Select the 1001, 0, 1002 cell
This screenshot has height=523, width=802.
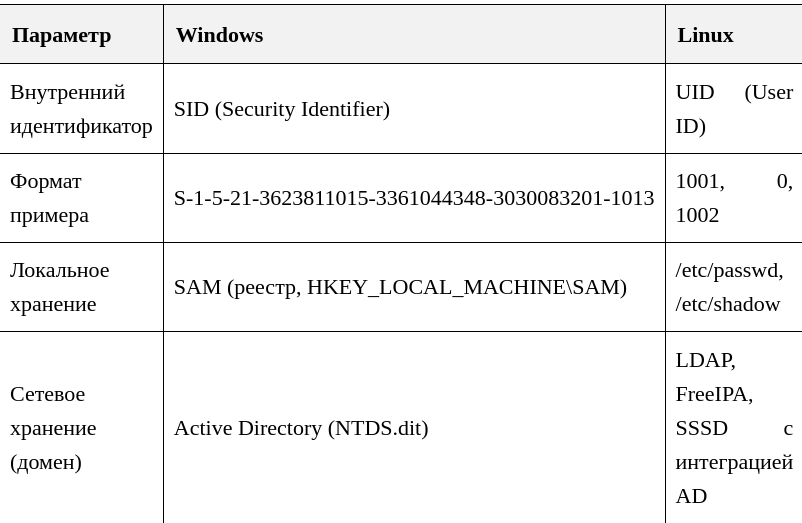(x=733, y=198)
